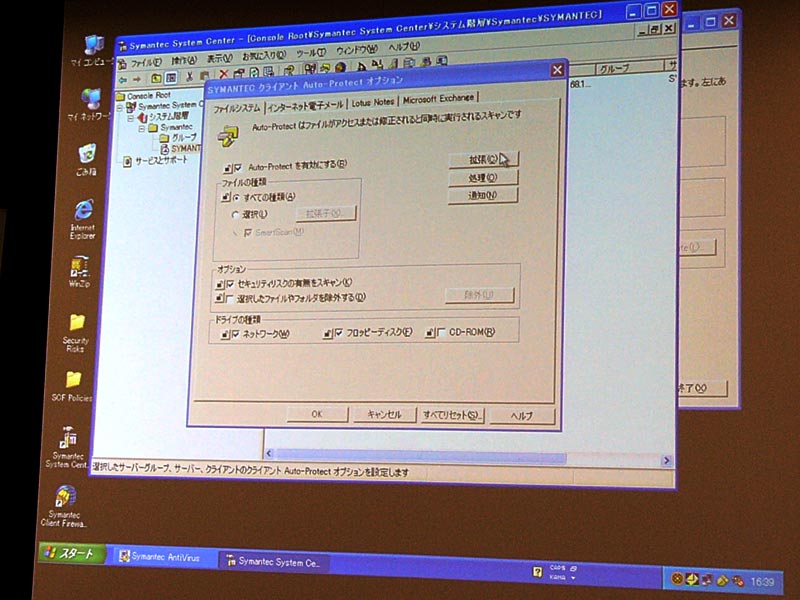Collapse the システム階層 tree node

coord(131,118)
